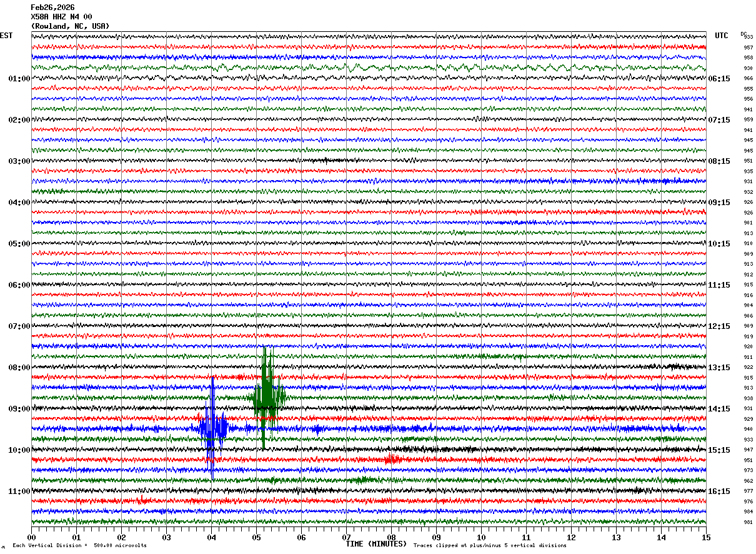Click the DC offset value 901

click(748, 223)
